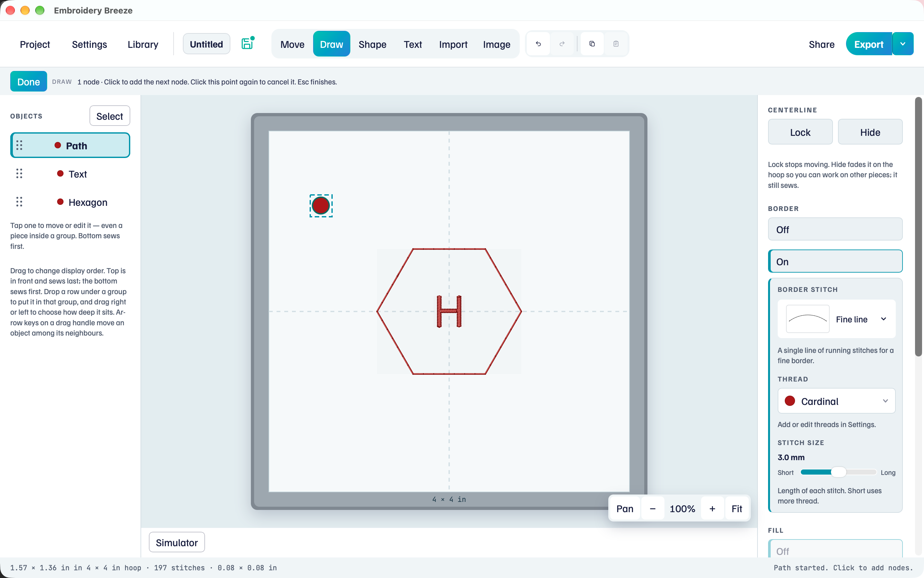Click the right panel scrollbar
Image resolution: width=924 pixels, height=578 pixels.
point(918,226)
